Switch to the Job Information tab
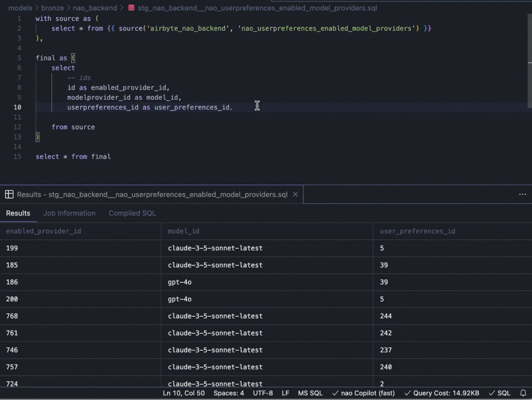This screenshot has height=400, width=532. click(69, 213)
